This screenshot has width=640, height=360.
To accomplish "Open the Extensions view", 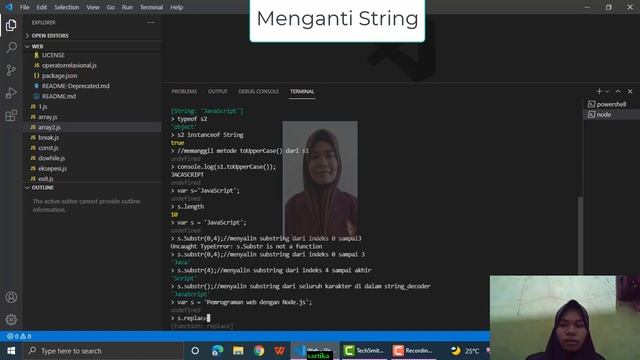I will point(11,115).
